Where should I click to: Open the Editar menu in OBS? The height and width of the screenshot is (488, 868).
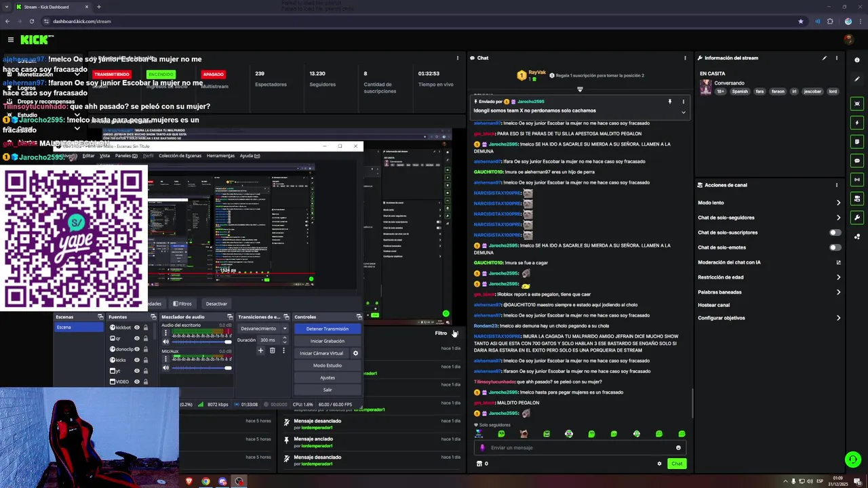coord(89,156)
